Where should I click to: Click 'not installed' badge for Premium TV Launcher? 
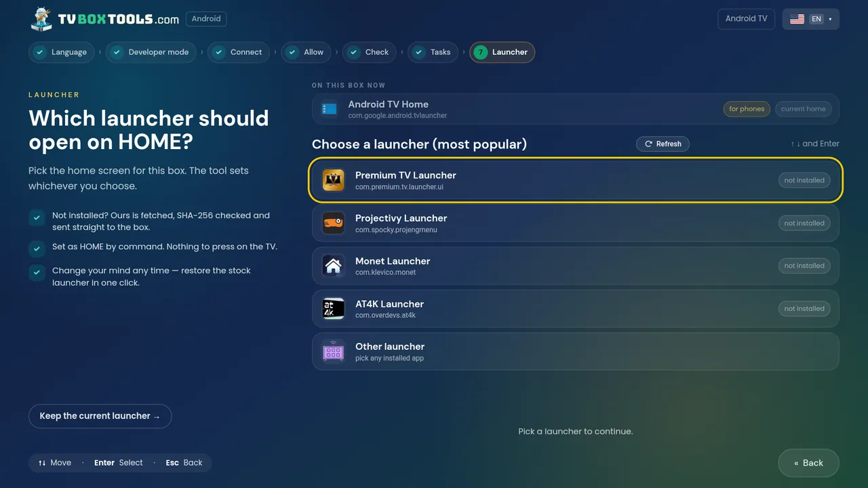tap(804, 180)
